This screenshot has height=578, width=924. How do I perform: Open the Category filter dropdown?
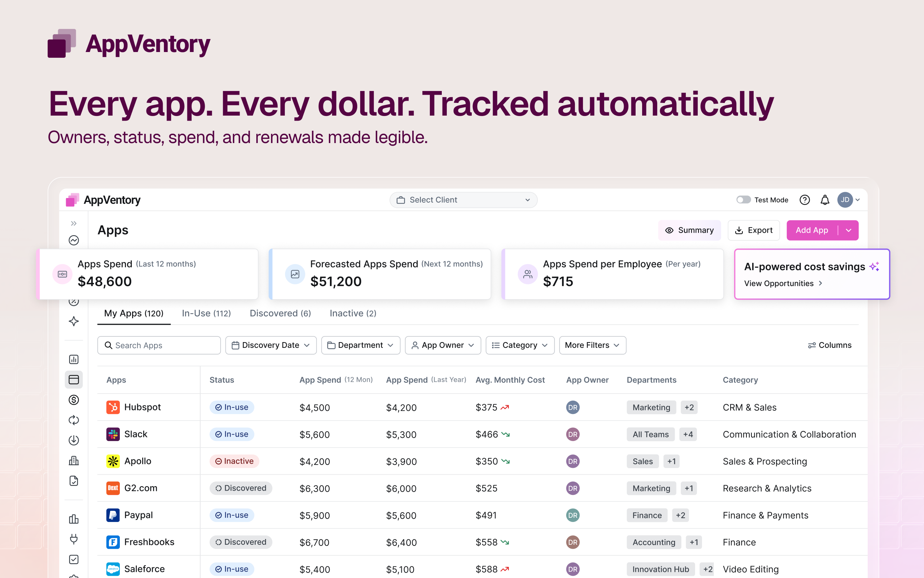[x=520, y=345]
